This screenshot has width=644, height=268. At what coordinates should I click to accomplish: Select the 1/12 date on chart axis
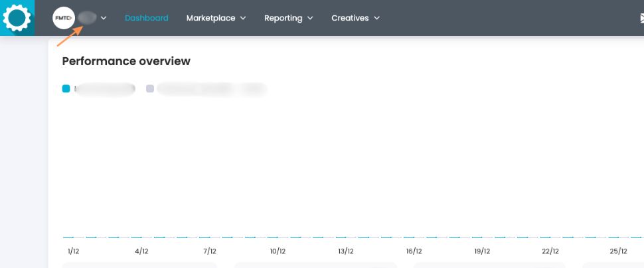[73, 251]
